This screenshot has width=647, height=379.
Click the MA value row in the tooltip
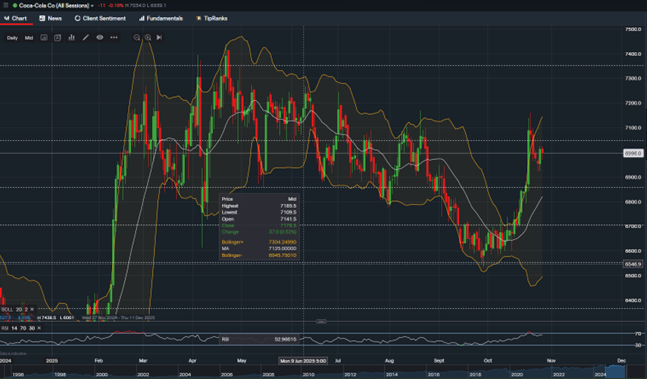tap(259, 249)
